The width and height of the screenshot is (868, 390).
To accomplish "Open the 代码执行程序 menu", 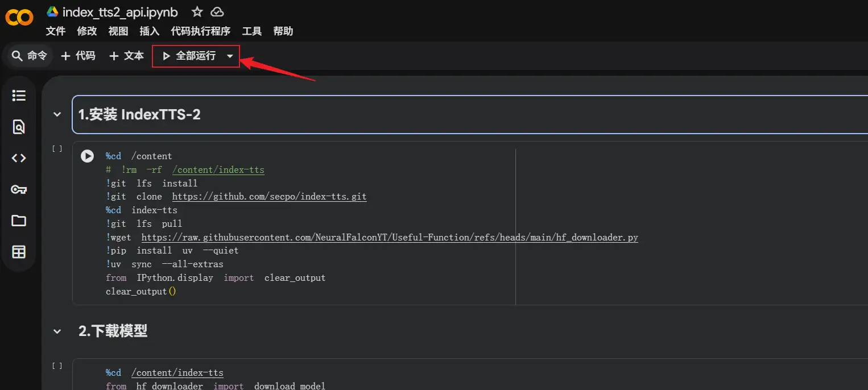I will [200, 31].
